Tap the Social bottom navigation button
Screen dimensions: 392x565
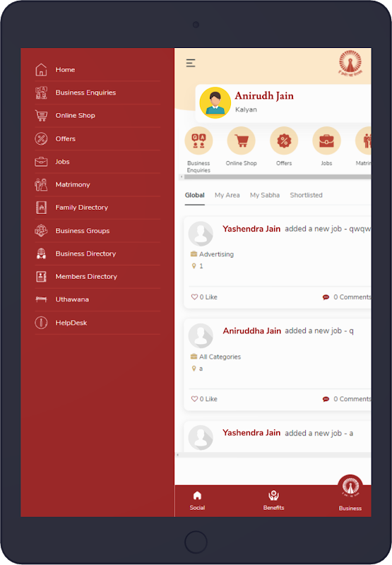[x=197, y=501]
